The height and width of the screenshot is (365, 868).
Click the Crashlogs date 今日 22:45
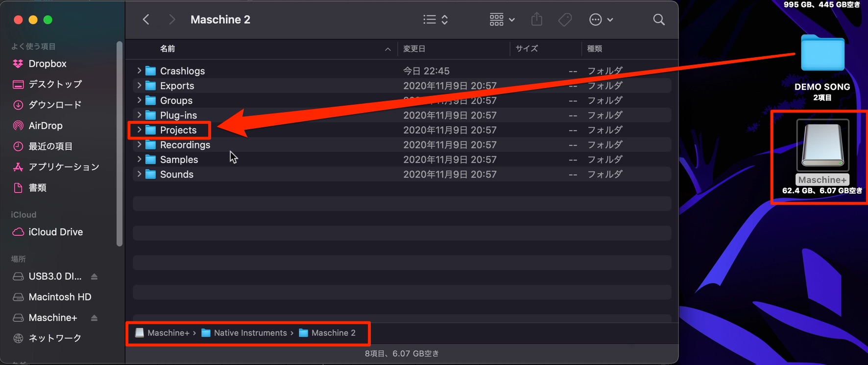click(x=426, y=71)
